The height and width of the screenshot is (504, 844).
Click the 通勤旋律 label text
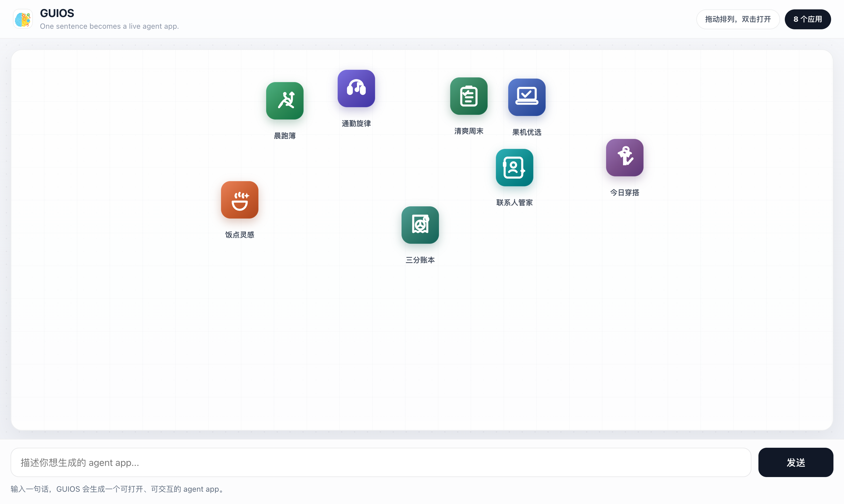356,124
